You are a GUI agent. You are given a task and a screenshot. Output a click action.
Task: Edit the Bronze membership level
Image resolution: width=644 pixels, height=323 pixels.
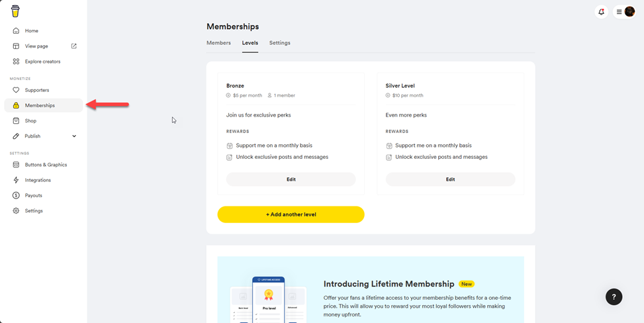point(291,179)
